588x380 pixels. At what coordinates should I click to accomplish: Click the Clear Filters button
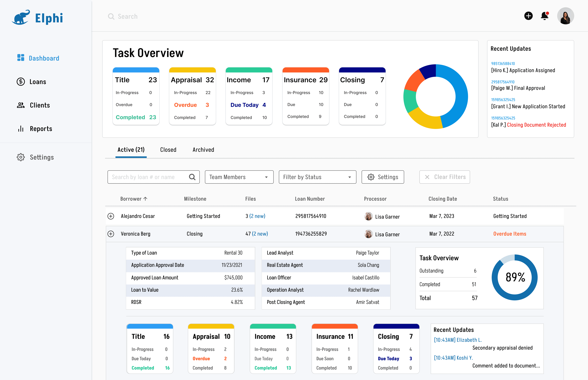pyautogui.click(x=445, y=177)
